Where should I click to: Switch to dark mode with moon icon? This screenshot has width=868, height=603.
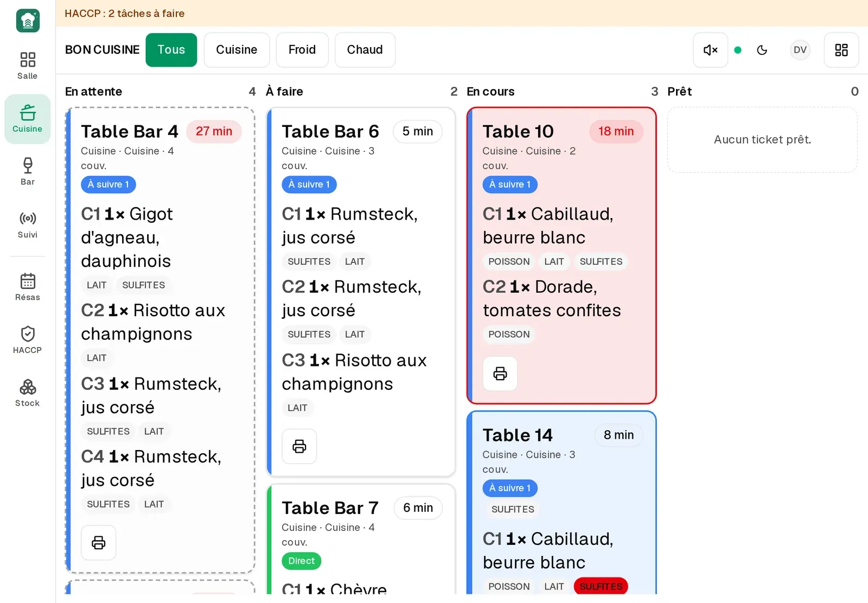762,50
